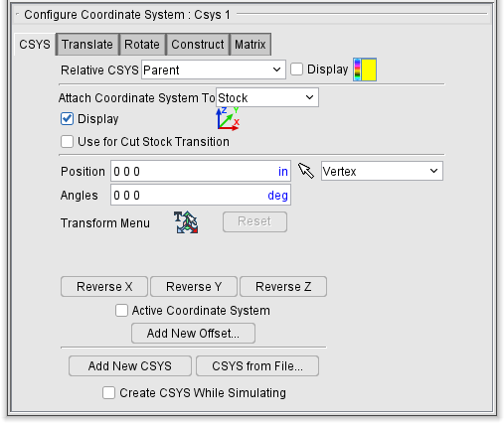Enable Create CSYS While Simulating
The image size is (504, 423).
pyautogui.click(x=108, y=393)
